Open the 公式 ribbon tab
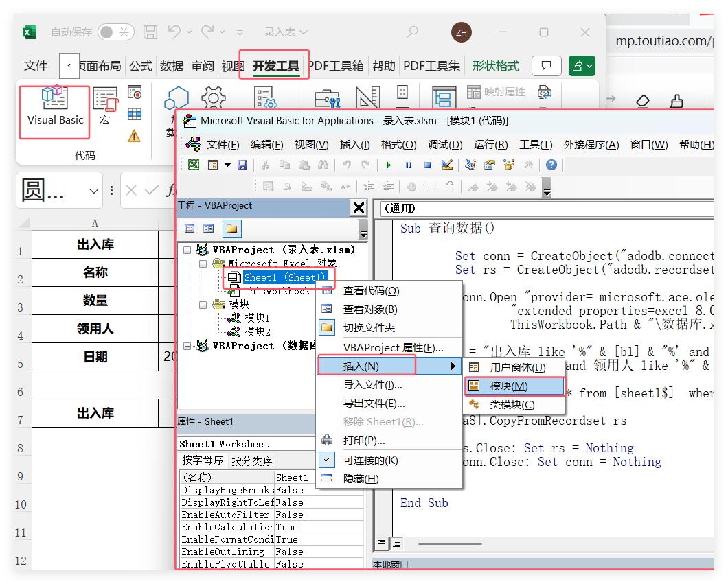Image resolution: width=728 pixels, height=584 pixels. point(141,66)
